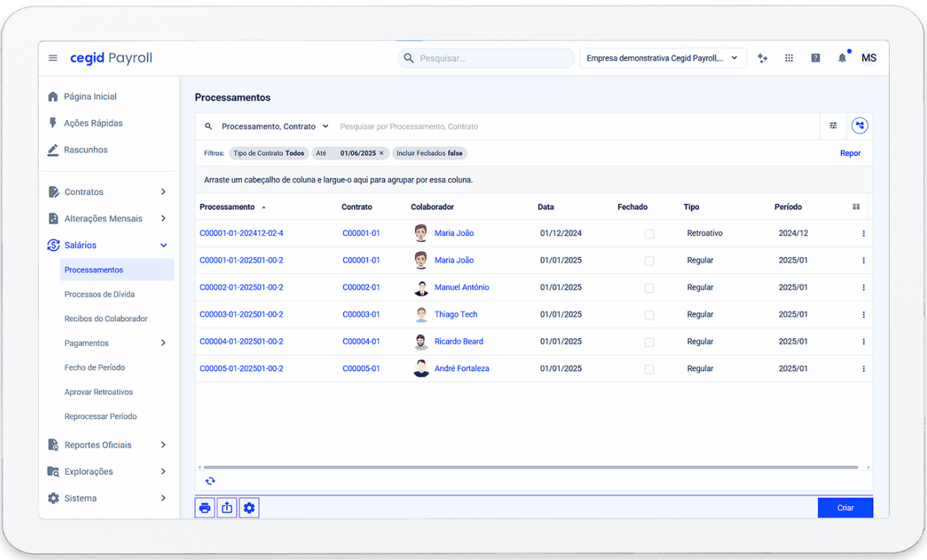Toggle Fechado checkbox for C00001-01-202412-02-4
The image size is (927, 560).
pyautogui.click(x=649, y=234)
